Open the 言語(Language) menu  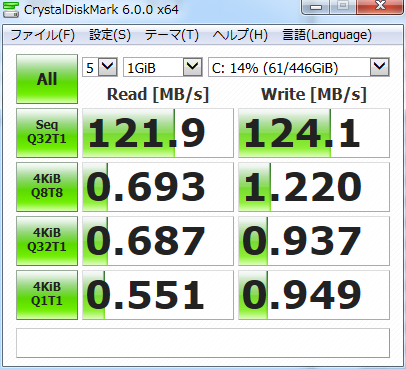pos(327,35)
